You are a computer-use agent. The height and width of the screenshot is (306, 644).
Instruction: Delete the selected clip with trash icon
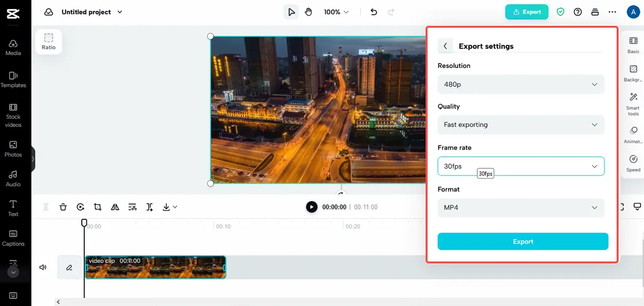tap(63, 207)
